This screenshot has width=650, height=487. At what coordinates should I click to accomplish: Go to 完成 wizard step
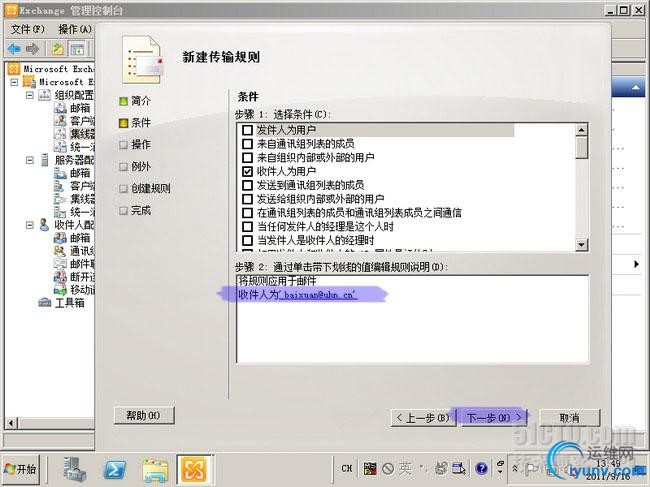135,211
